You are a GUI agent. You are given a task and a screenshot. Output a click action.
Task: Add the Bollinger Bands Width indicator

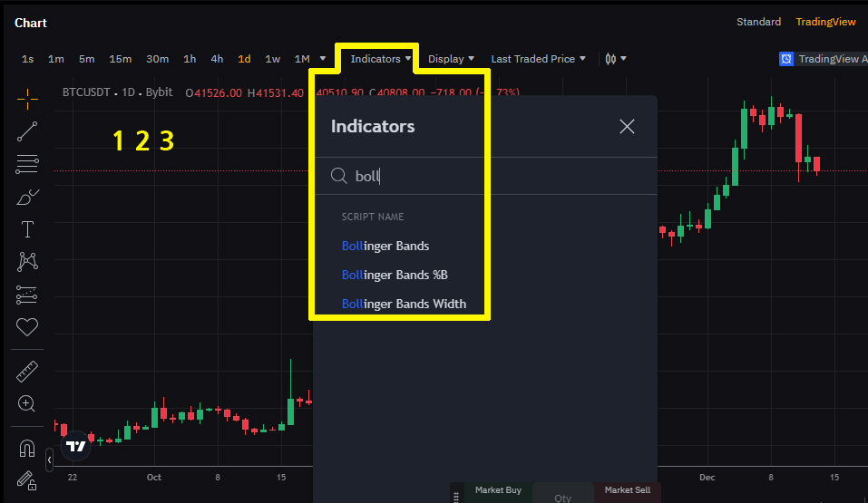tap(404, 304)
